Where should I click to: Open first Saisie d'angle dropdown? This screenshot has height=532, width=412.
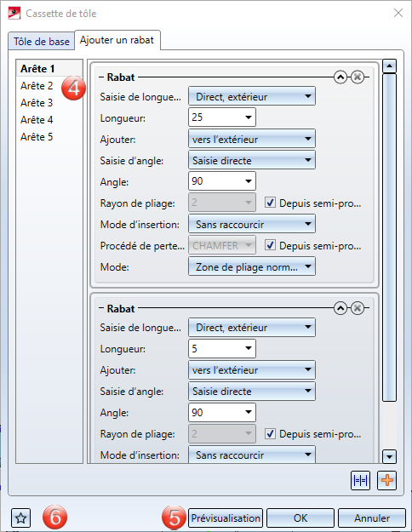click(252, 160)
